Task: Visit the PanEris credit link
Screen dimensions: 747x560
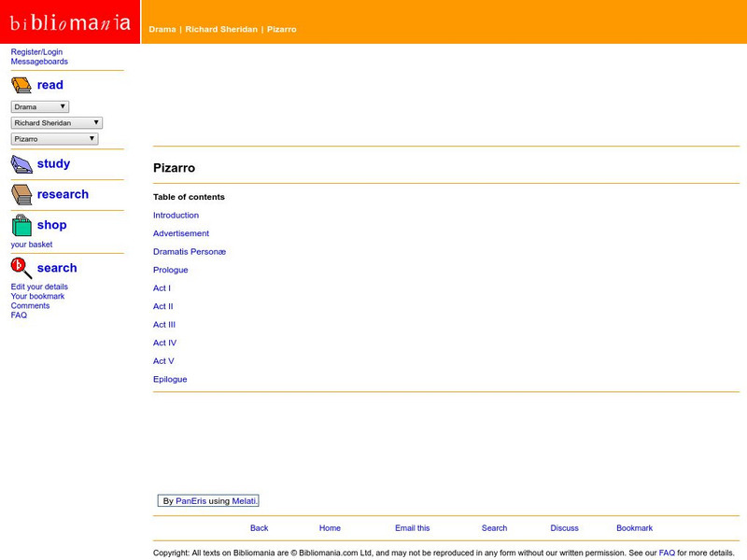Action: (190, 501)
